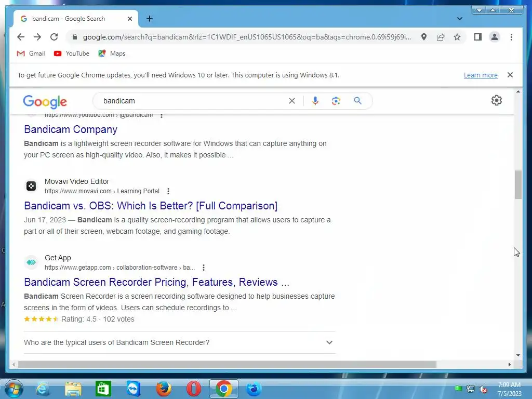Expand the typical users of Bandicam question
532x399 pixels.
pyautogui.click(x=179, y=342)
